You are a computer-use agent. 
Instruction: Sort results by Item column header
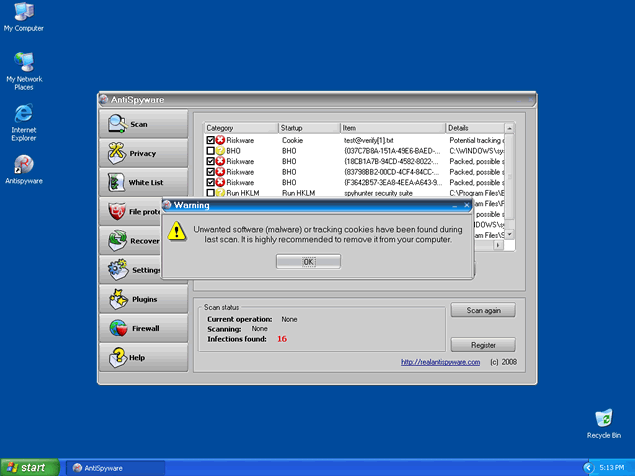[x=390, y=128]
